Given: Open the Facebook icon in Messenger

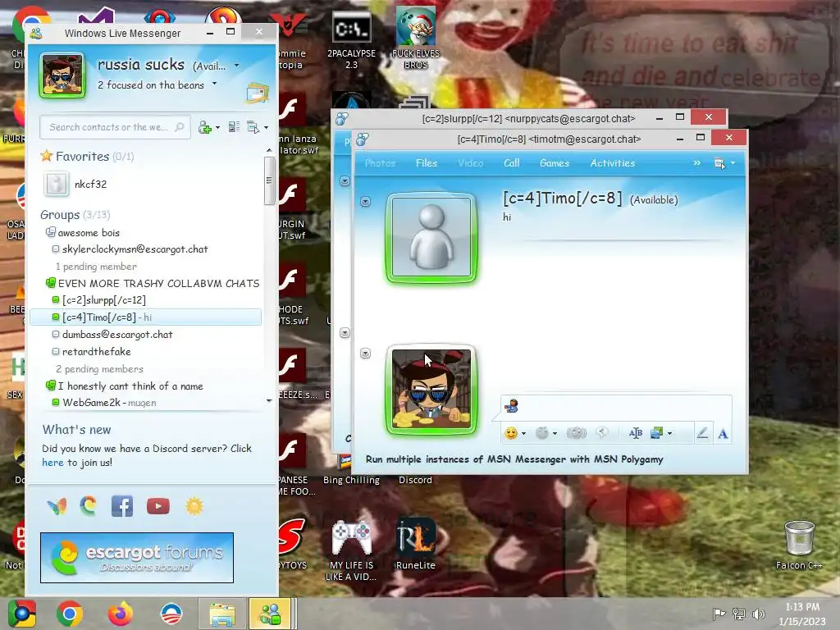Looking at the screenshot, I should coord(122,505).
